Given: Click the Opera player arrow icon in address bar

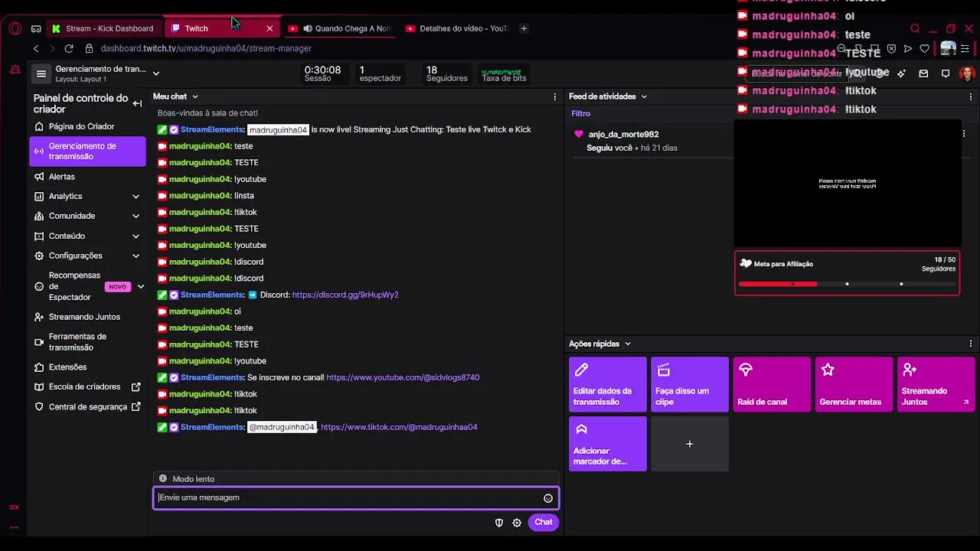Looking at the screenshot, I should click(908, 48).
